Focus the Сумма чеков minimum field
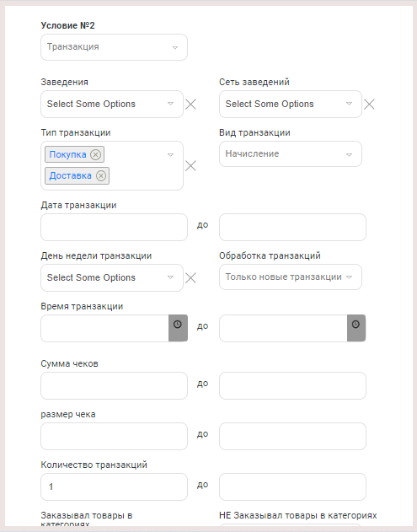The height and width of the screenshot is (532, 417). (x=114, y=386)
